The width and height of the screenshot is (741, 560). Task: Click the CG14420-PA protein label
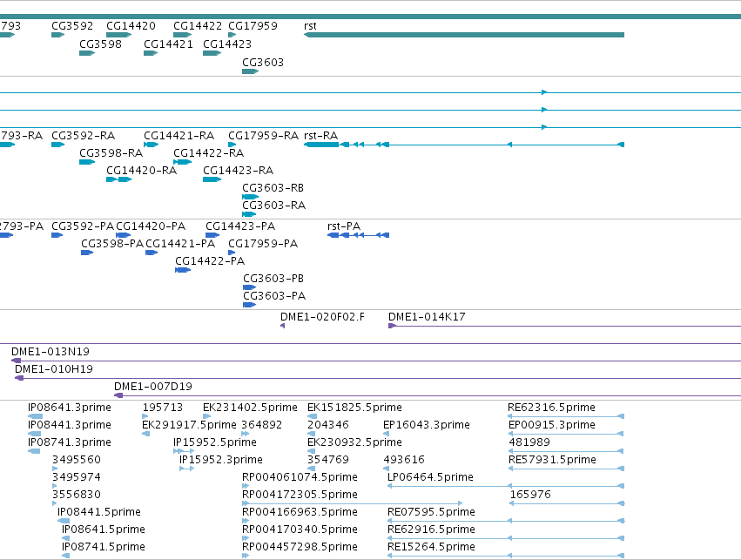click(x=151, y=226)
